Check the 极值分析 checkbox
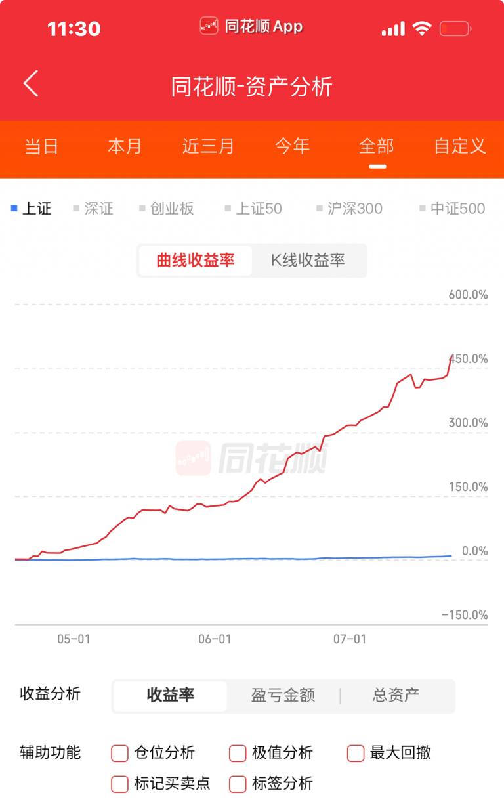The image size is (504, 812). [x=238, y=753]
